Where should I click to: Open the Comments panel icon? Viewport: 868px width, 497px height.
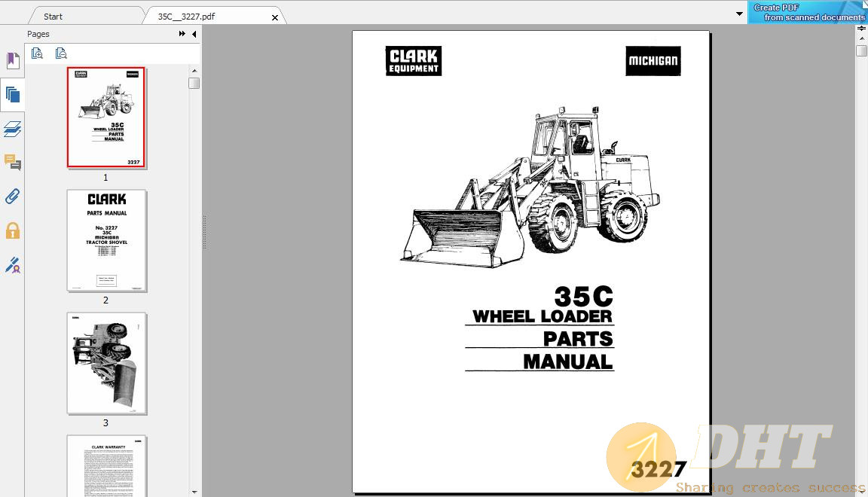(x=12, y=163)
